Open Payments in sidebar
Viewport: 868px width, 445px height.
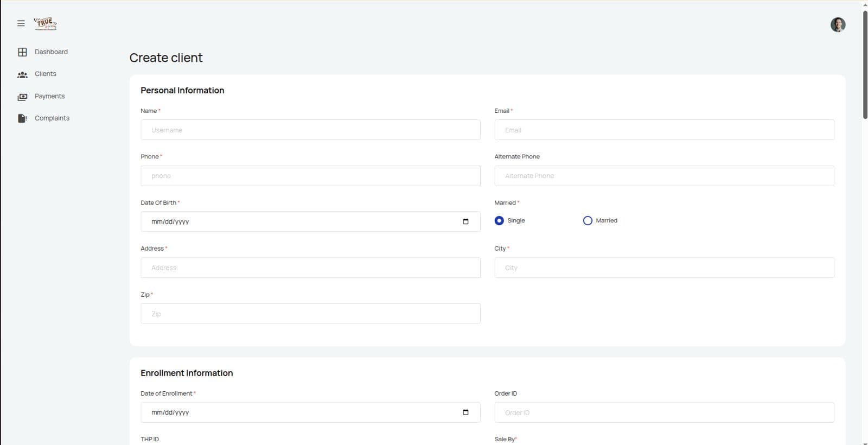(50, 96)
